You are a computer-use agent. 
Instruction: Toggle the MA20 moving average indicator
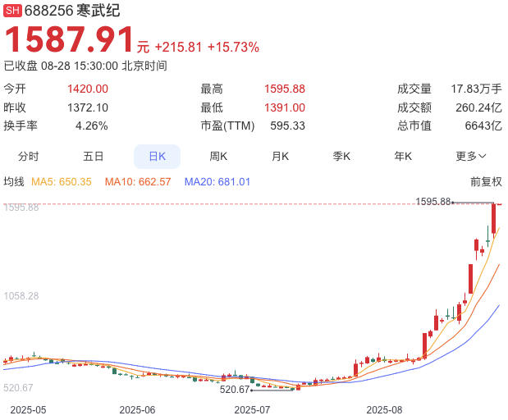pyautogui.click(x=217, y=181)
